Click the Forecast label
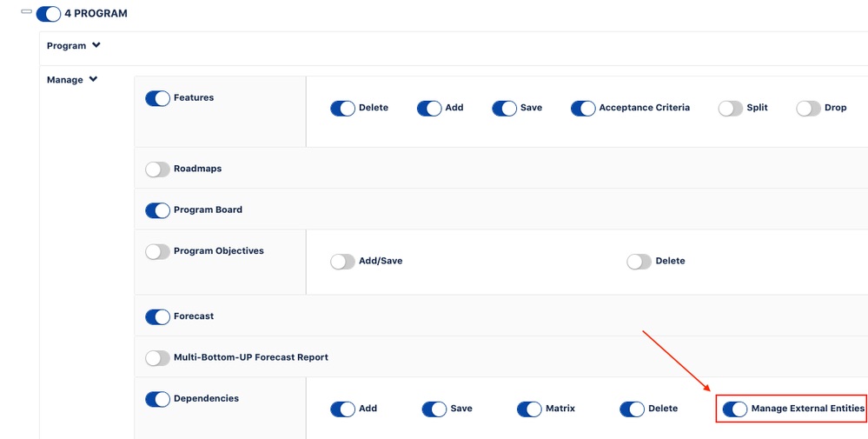 tap(194, 316)
